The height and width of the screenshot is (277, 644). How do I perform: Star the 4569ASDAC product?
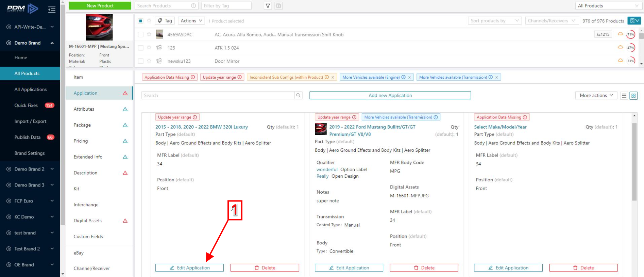[x=149, y=34]
